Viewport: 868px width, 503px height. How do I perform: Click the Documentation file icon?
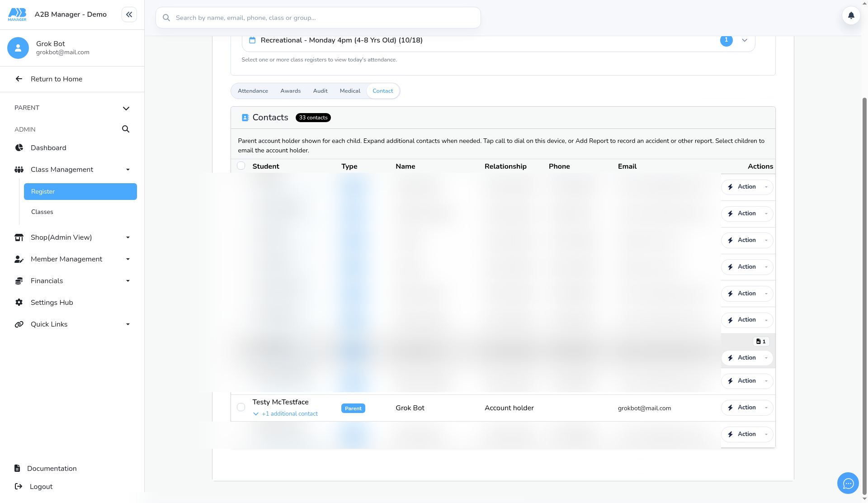click(x=17, y=468)
